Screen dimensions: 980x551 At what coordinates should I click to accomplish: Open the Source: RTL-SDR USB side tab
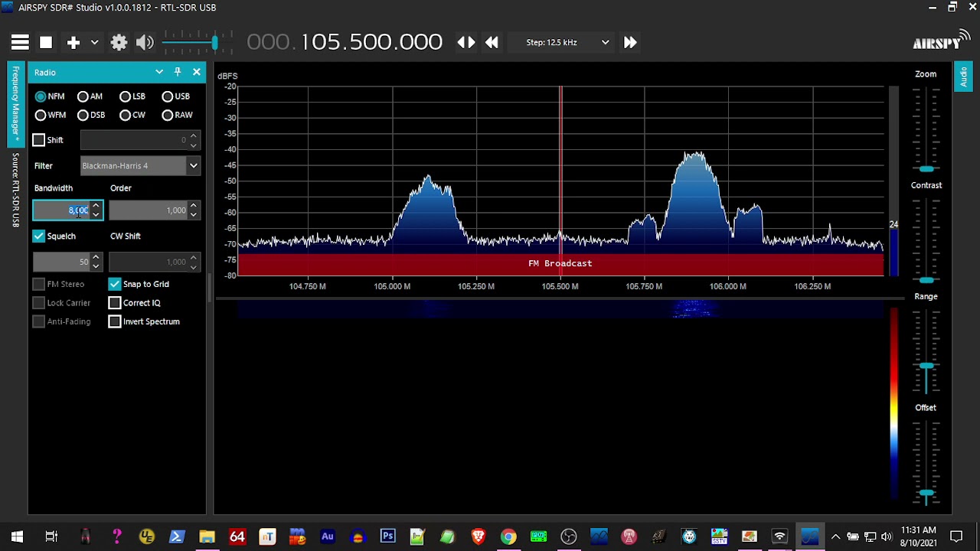pyautogui.click(x=15, y=190)
